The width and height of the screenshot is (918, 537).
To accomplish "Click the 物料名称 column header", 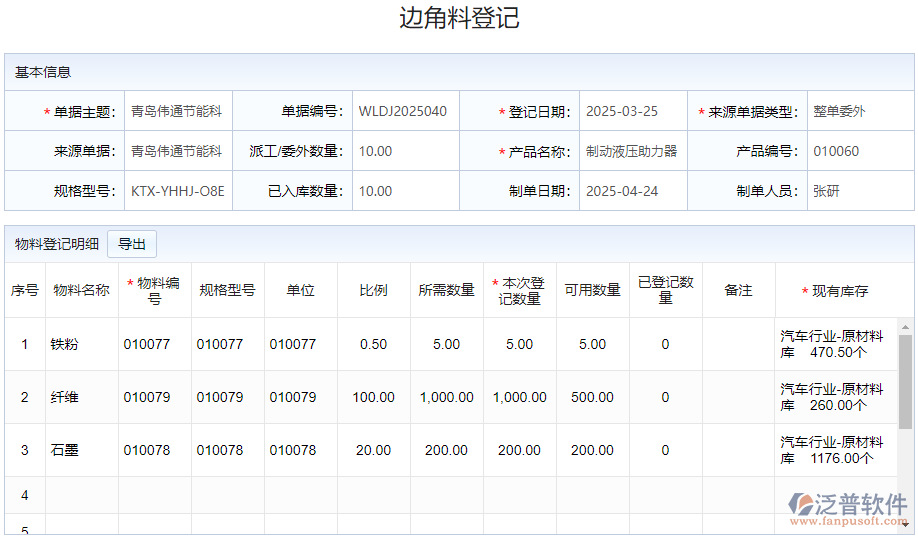I will click(81, 291).
